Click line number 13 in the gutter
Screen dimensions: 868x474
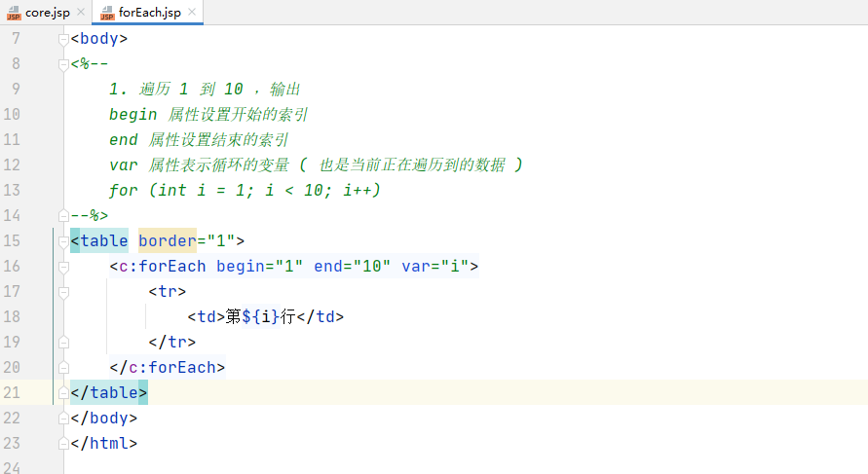[x=12, y=190]
